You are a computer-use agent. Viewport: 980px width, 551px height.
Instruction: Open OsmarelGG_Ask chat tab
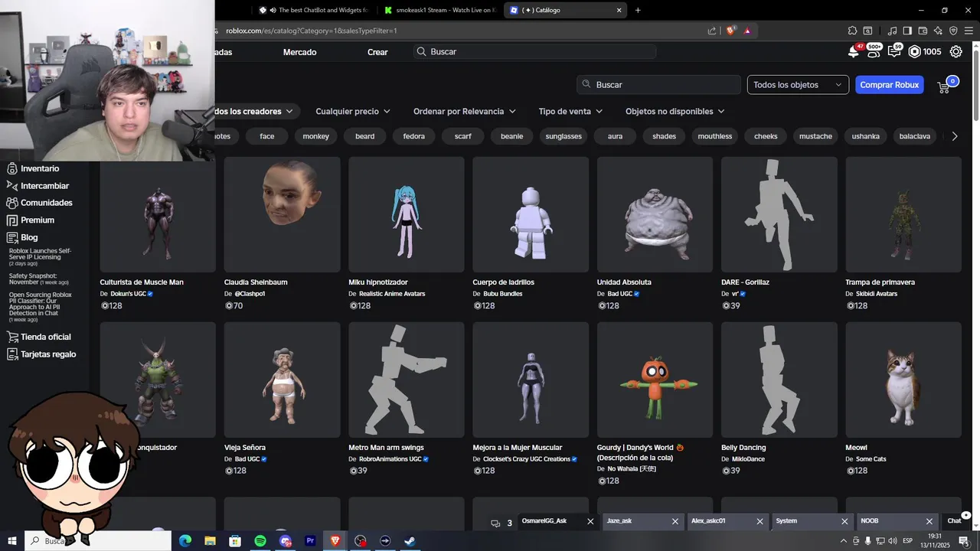click(x=544, y=521)
